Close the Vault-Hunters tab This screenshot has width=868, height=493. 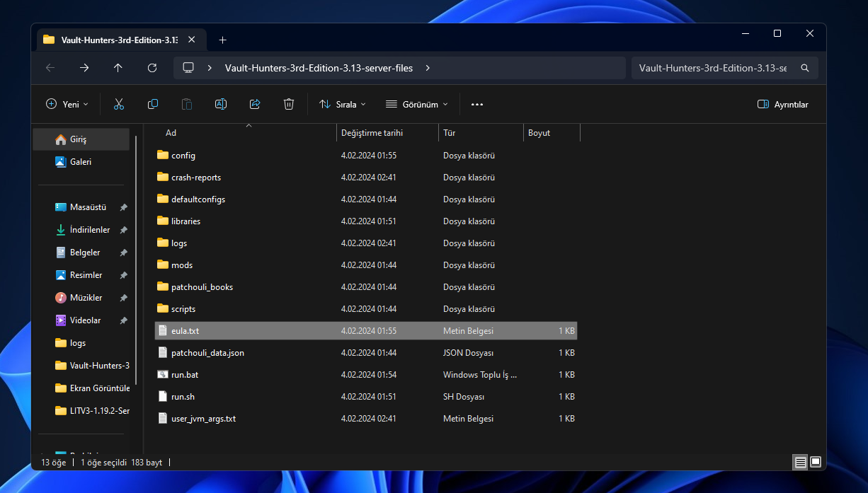pos(192,40)
